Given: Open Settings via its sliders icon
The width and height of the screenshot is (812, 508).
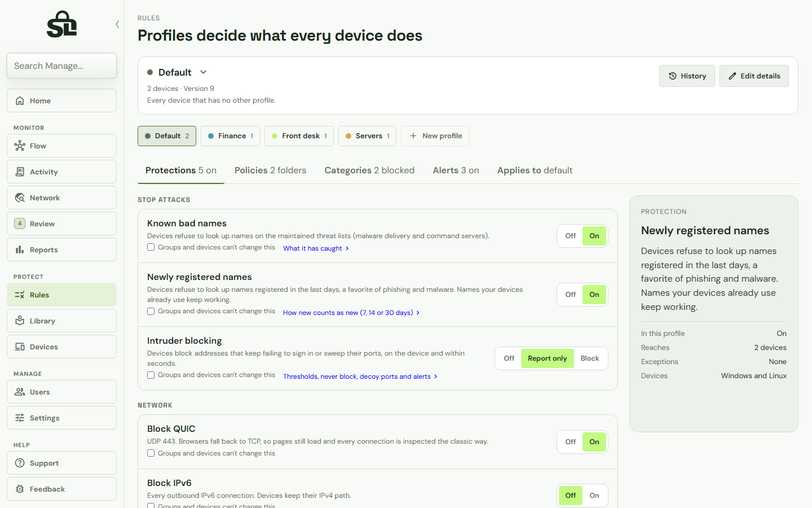Looking at the screenshot, I should click(x=20, y=418).
